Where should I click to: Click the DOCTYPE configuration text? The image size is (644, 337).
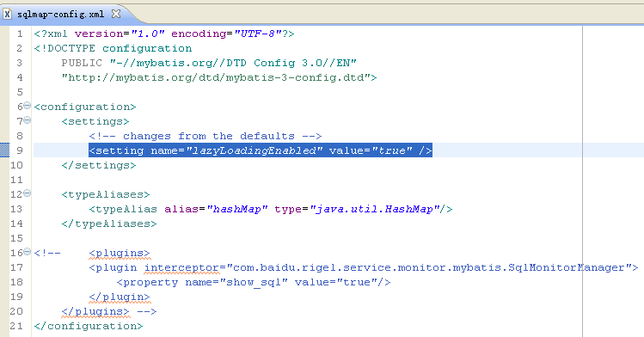[x=113, y=48]
